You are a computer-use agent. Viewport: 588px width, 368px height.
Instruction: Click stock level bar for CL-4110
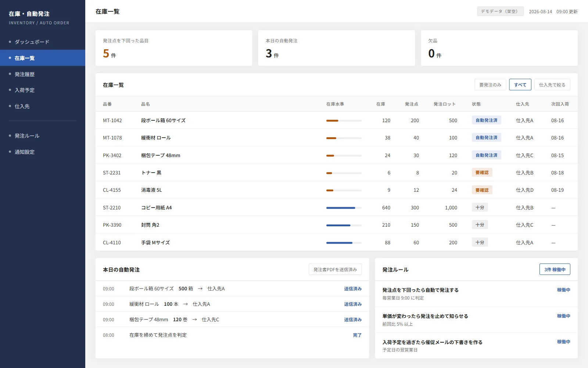[x=344, y=243]
